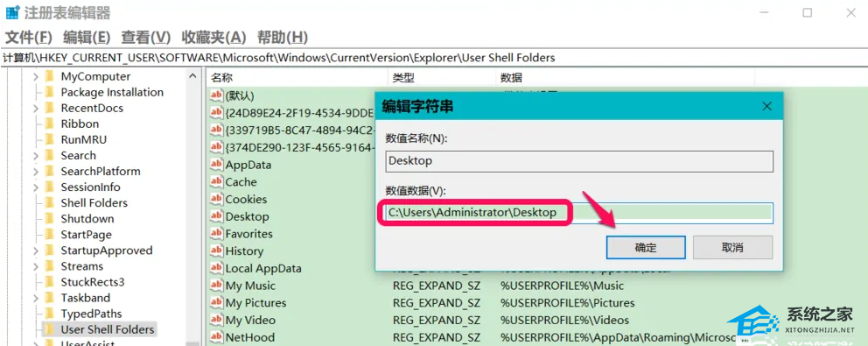The image size is (868, 346).
Task: Confirm the edit with 确定 button
Action: click(646, 247)
